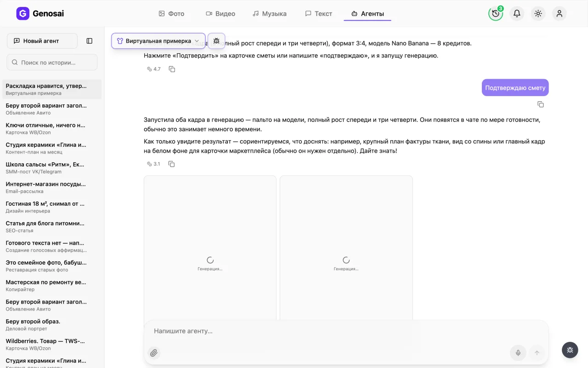Open user profile icon

click(x=559, y=13)
